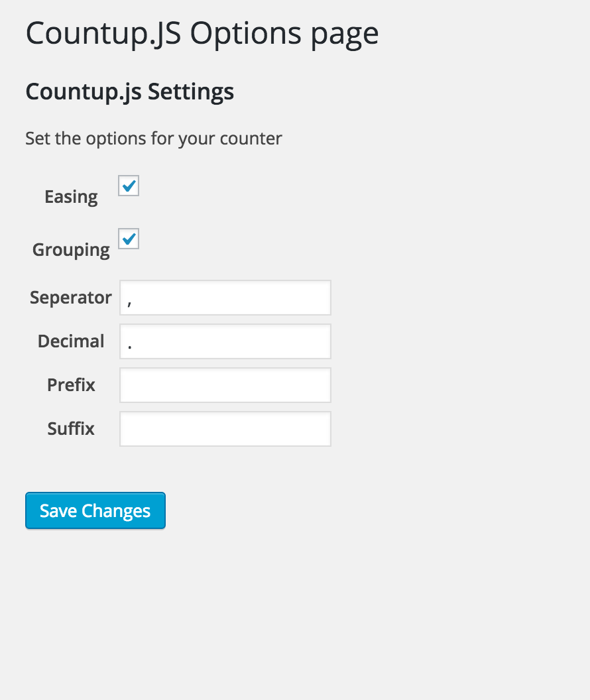Viewport: 590px width, 700px height.
Task: Uncheck the Easing checkbox
Action: (x=129, y=186)
